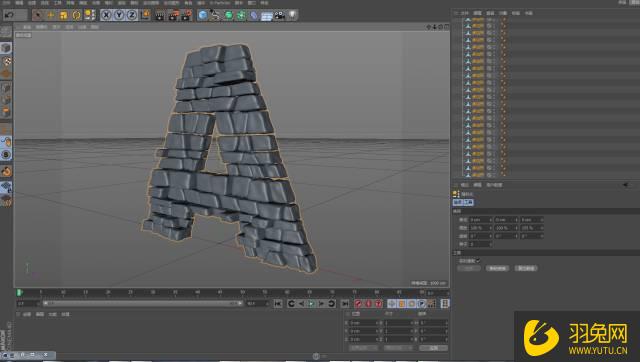Toggle the viewport maximize icon
Screen dimensions: 640x362
click(x=447, y=27)
